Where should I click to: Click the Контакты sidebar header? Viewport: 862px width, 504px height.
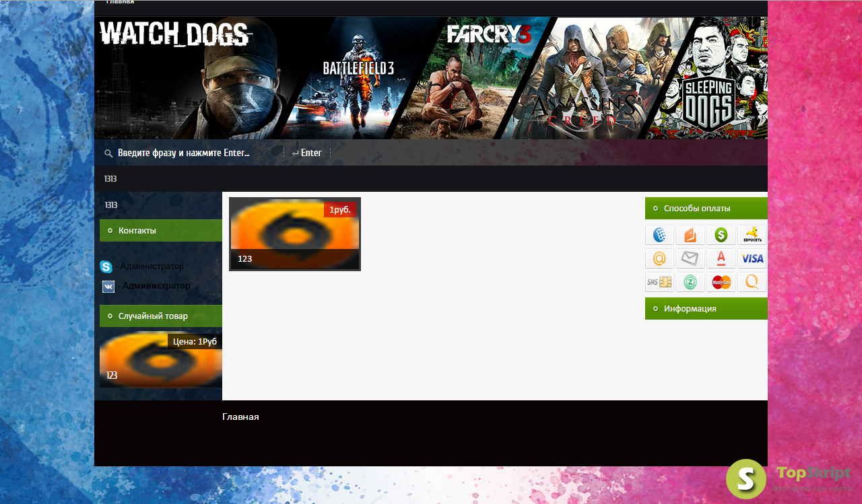161,230
